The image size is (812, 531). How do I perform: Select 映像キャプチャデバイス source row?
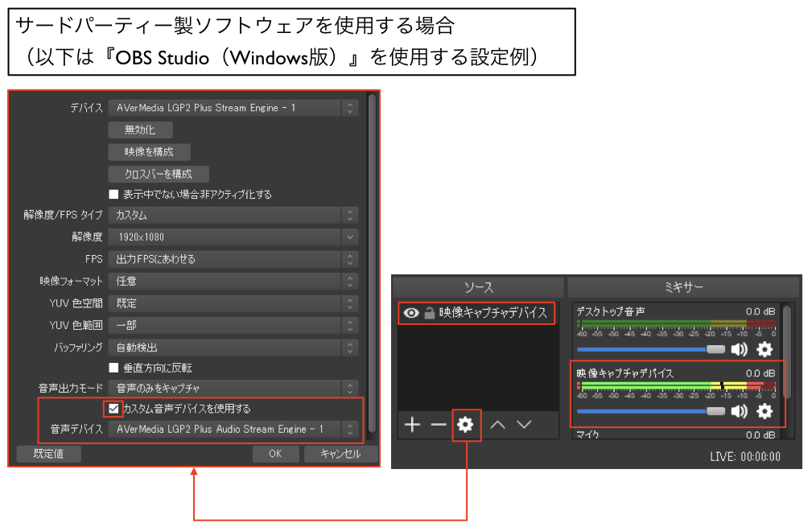coord(476,313)
